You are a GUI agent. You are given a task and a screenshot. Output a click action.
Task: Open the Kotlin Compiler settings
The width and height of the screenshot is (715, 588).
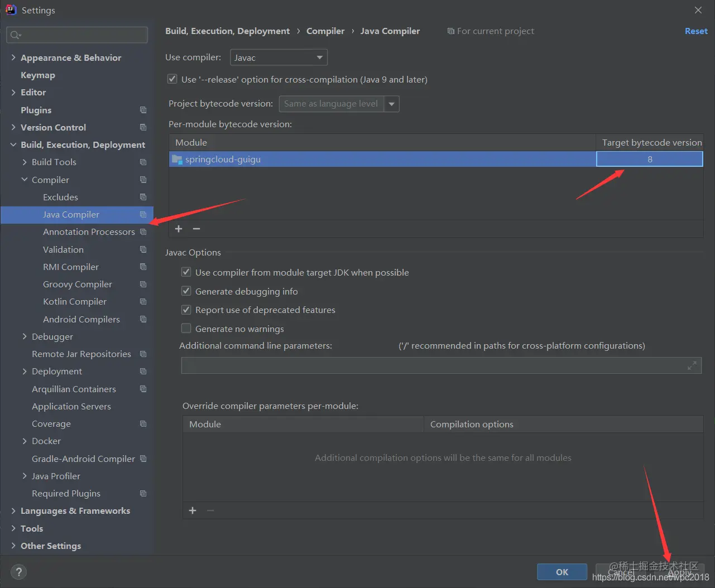tap(75, 301)
